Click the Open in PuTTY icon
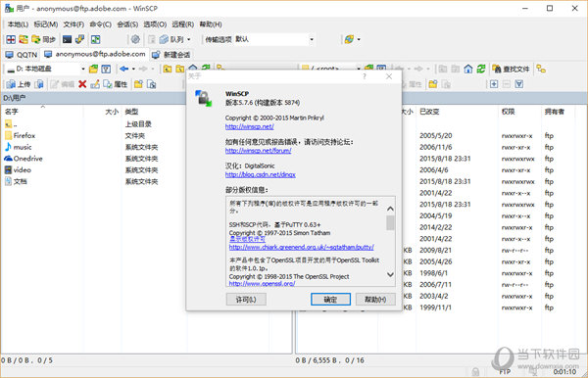Image resolution: width=588 pixels, height=378 pixels. [x=80, y=39]
